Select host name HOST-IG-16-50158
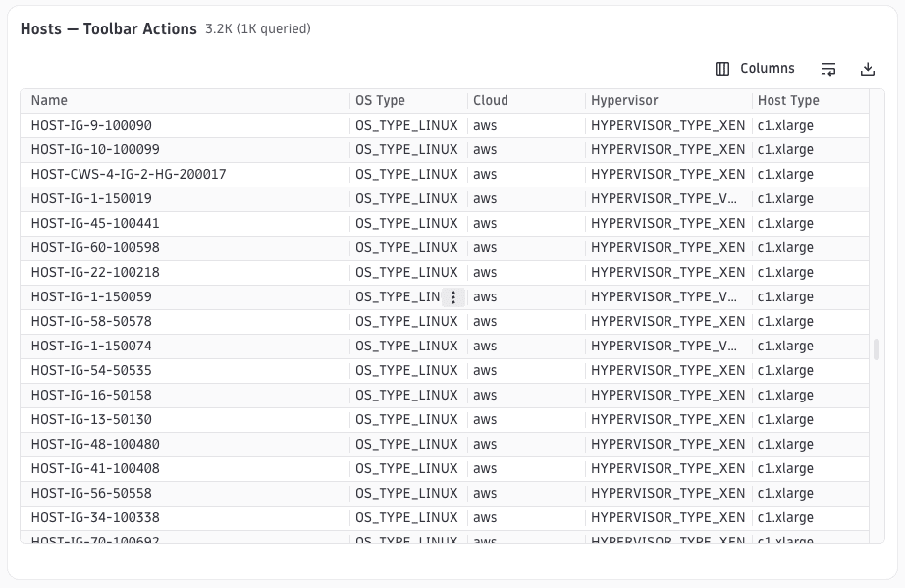Image resolution: width=905 pixels, height=588 pixels. point(91,396)
